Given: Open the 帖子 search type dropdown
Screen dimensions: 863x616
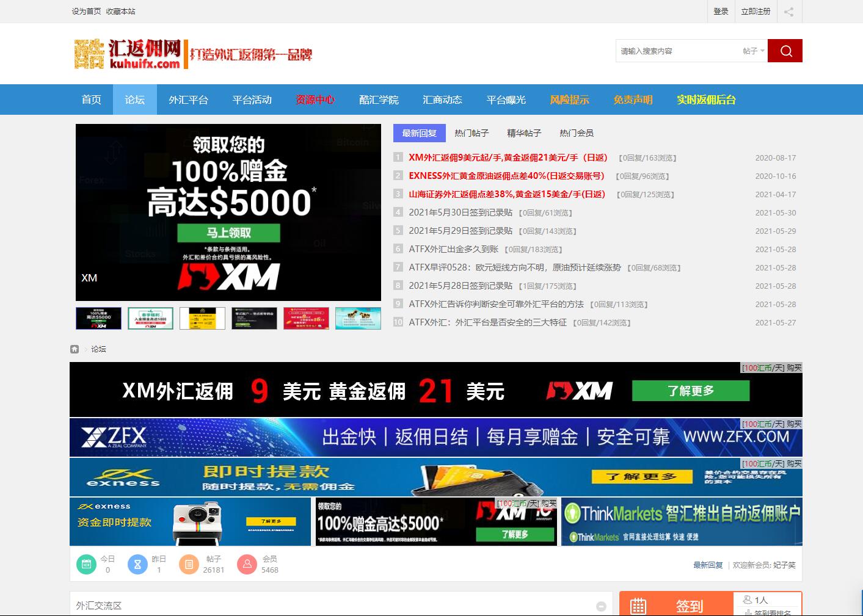Looking at the screenshot, I should pyautogui.click(x=753, y=51).
